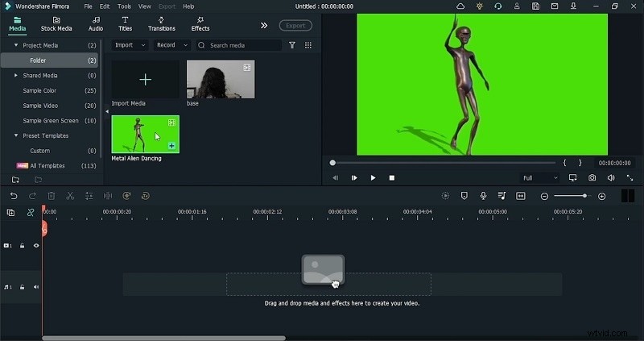Add a Marker with shield icon
Image resolution: width=644 pixels, height=341 pixels.
pos(464,196)
